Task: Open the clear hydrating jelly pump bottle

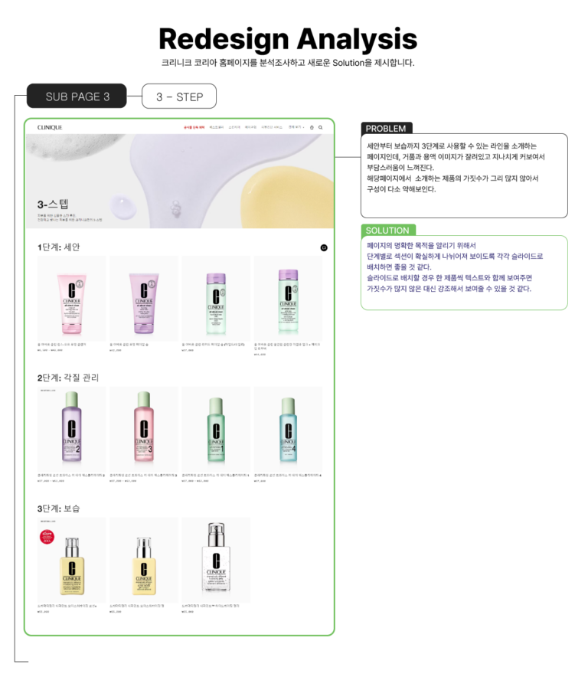Action: point(216,560)
